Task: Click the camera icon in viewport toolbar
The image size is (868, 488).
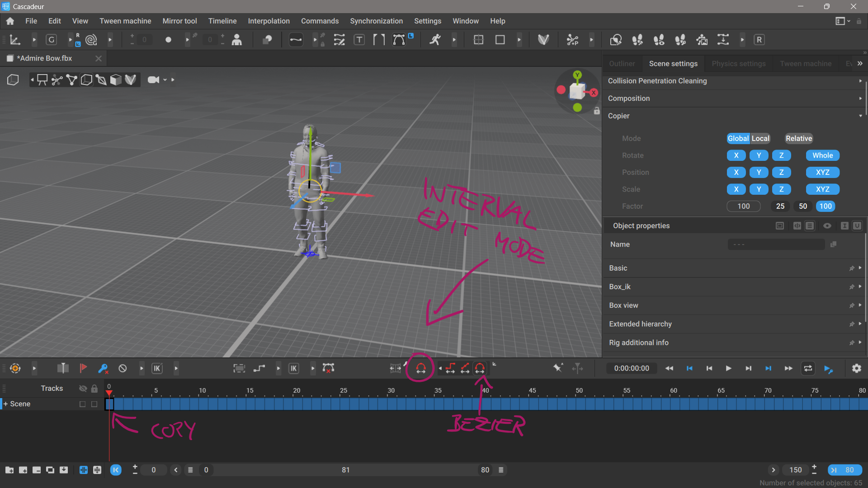Action: coord(153,80)
